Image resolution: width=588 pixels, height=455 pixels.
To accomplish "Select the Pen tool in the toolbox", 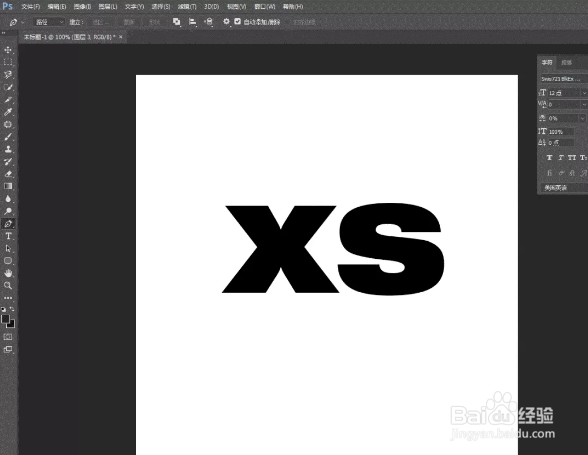I will point(8,224).
